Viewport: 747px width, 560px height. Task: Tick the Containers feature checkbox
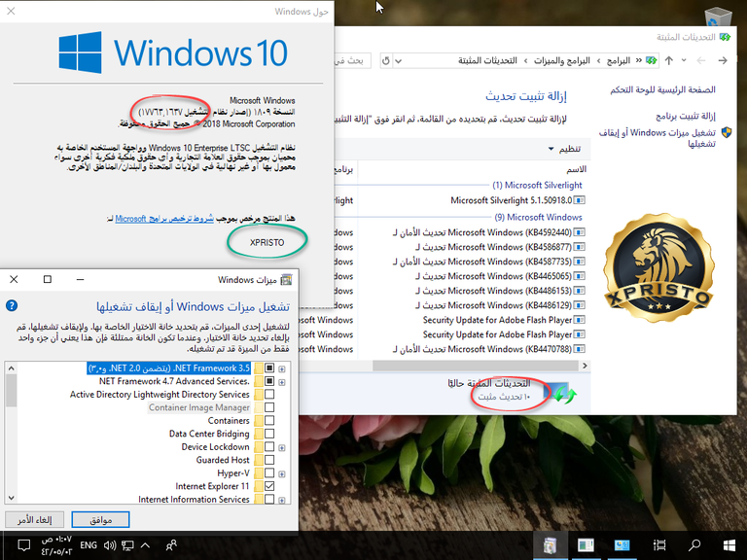click(x=269, y=420)
